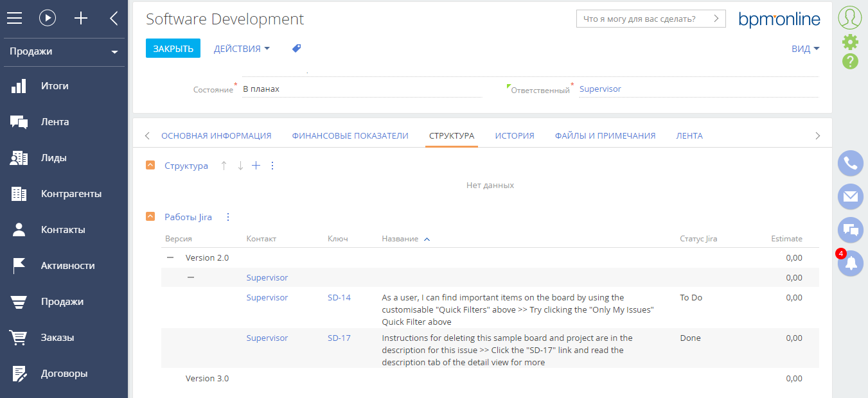Click the run process play icon
The width and height of the screenshot is (868, 398).
click(48, 18)
